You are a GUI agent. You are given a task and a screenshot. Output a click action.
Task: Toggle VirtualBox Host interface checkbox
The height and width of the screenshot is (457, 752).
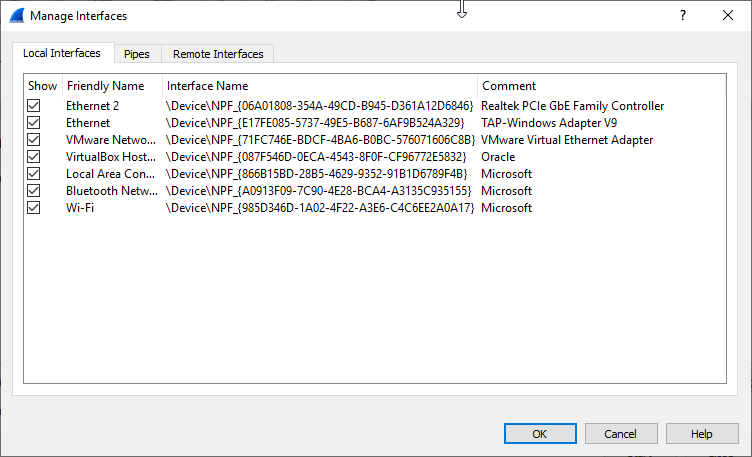(x=34, y=157)
